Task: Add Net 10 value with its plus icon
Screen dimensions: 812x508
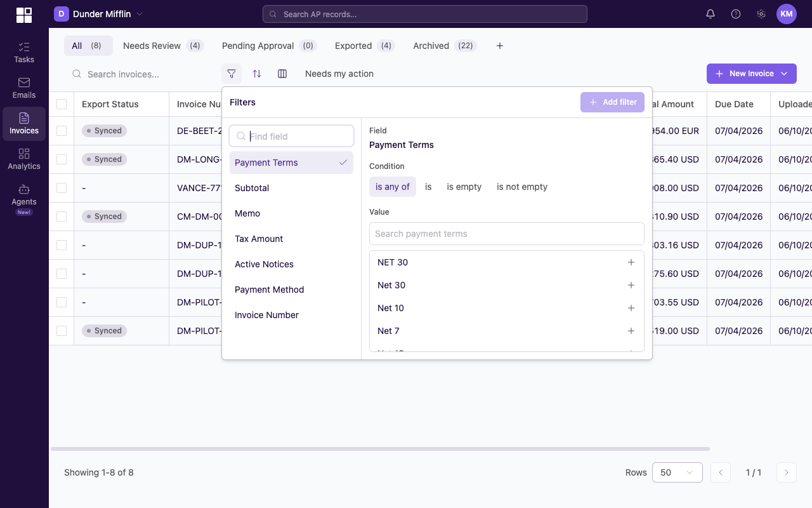Action: pyautogui.click(x=631, y=308)
